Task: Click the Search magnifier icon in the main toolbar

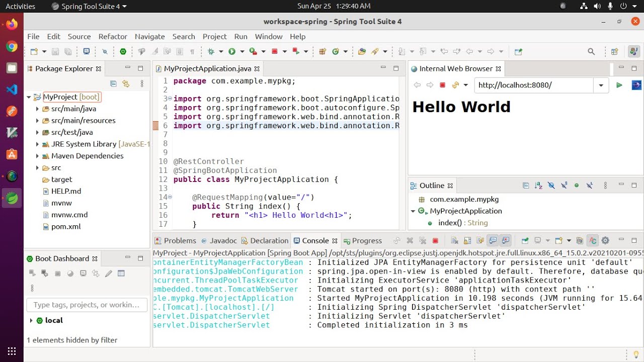Action: pyautogui.click(x=591, y=51)
